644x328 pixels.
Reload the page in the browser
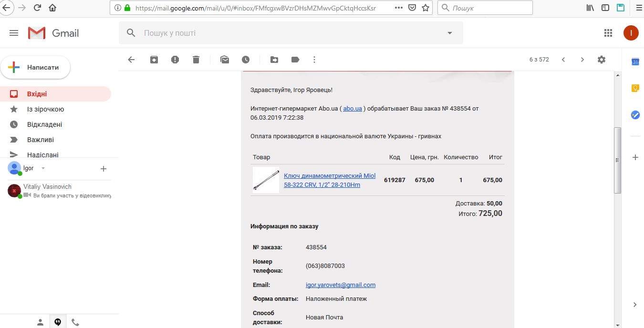[38, 8]
